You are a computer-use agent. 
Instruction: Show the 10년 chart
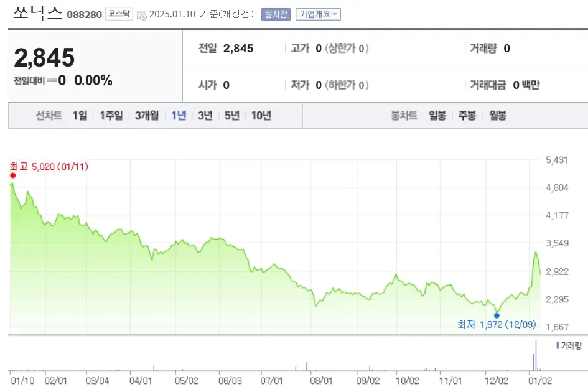coord(261,115)
